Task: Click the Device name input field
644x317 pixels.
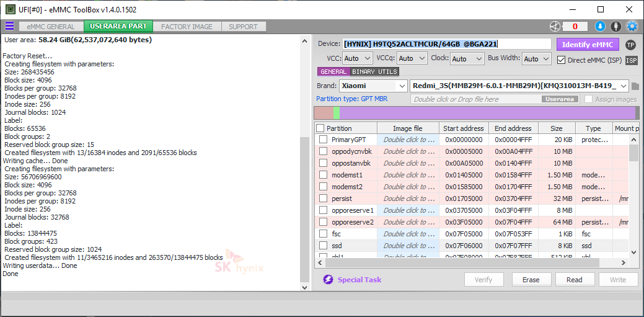Action: [446, 44]
